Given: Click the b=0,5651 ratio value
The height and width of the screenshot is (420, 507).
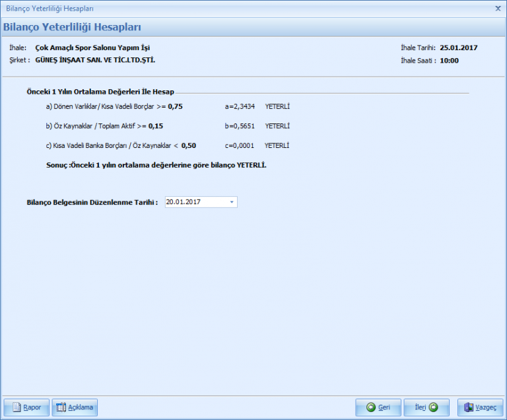Looking at the screenshot, I should pos(240,125).
